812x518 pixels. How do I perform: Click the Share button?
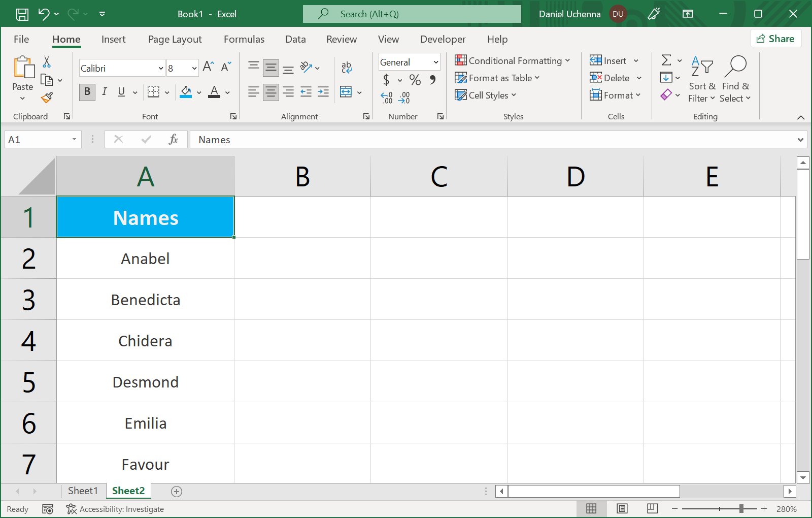click(x=775, y=39)
